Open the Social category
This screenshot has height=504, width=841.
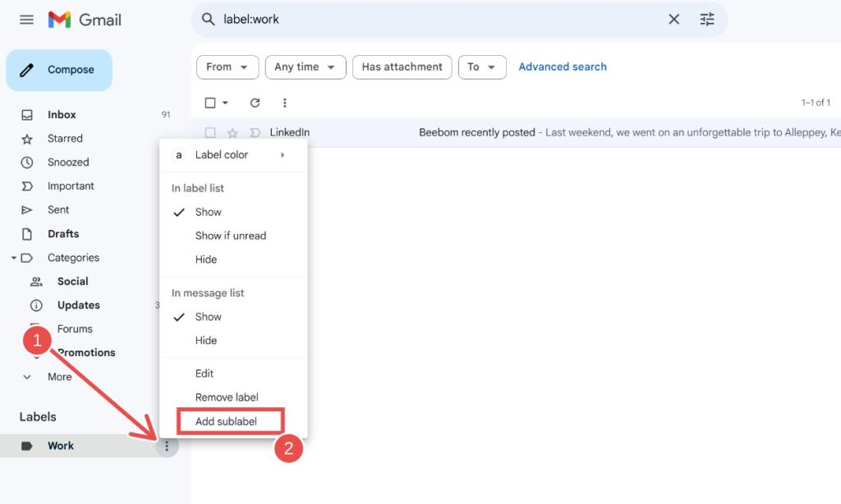pos(72,281)
